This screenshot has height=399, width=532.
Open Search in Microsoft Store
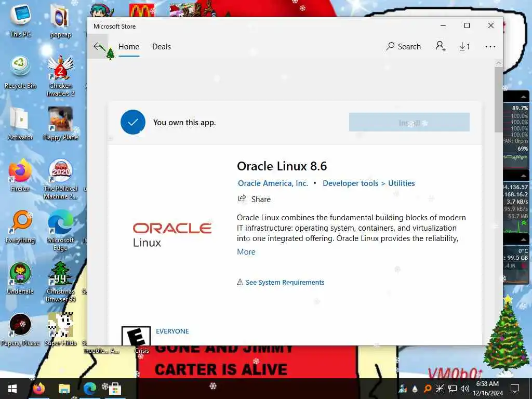click(x=403, y=46)
